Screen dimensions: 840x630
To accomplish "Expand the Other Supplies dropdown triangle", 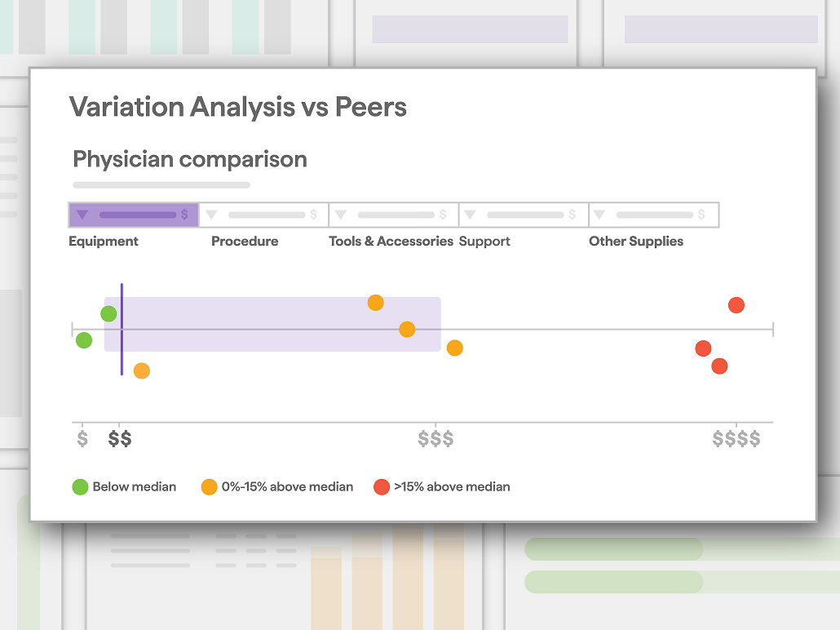I will click(x=599, y=215).
